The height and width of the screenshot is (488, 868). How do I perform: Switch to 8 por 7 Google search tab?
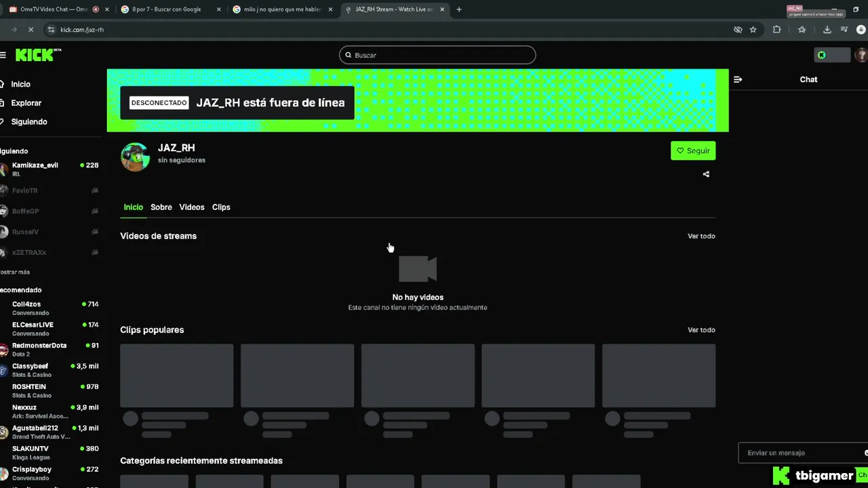pyautogui.click(x=166, y=9)
